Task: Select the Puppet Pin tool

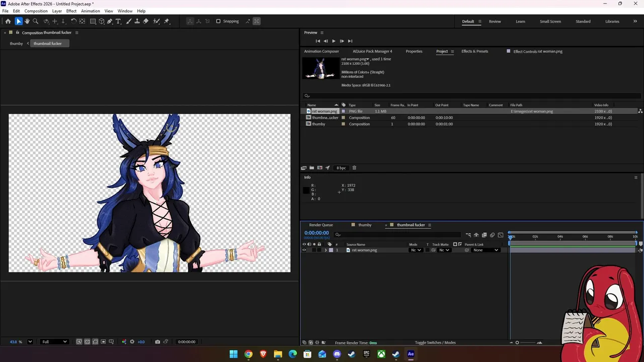Action: pos(167,21)
